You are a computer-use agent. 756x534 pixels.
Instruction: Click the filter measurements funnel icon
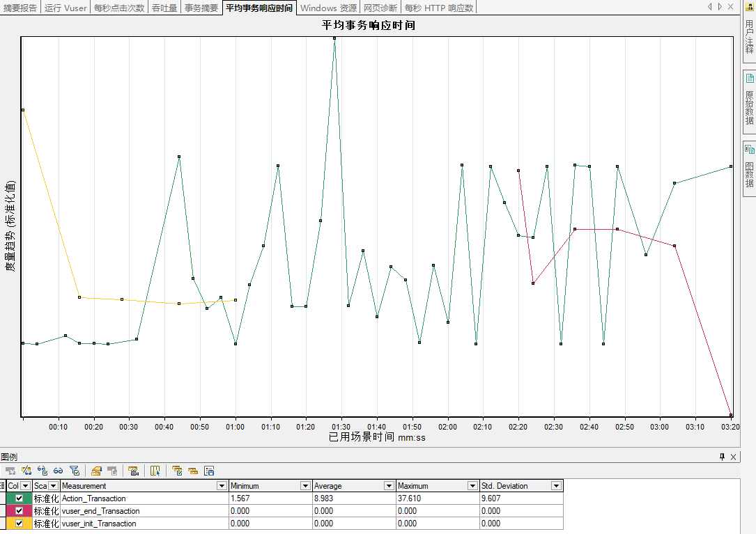pyautogui.click(x=75, y=471)
